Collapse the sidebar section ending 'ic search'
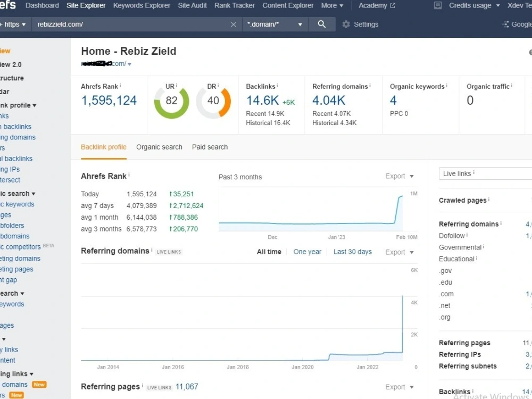Screen dimensions: 532x399 pyautogui.click(x=18, y=194)
